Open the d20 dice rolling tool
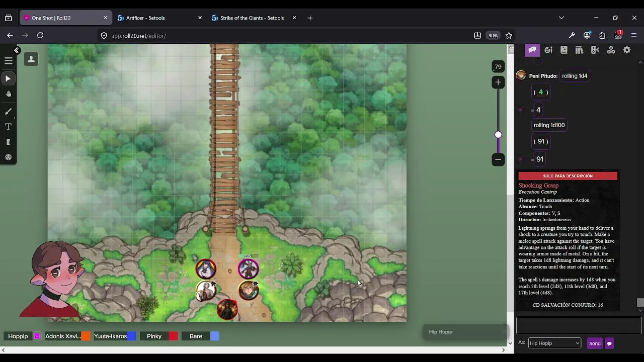This screenshot has height=362, width=644. tap(8, 157)
